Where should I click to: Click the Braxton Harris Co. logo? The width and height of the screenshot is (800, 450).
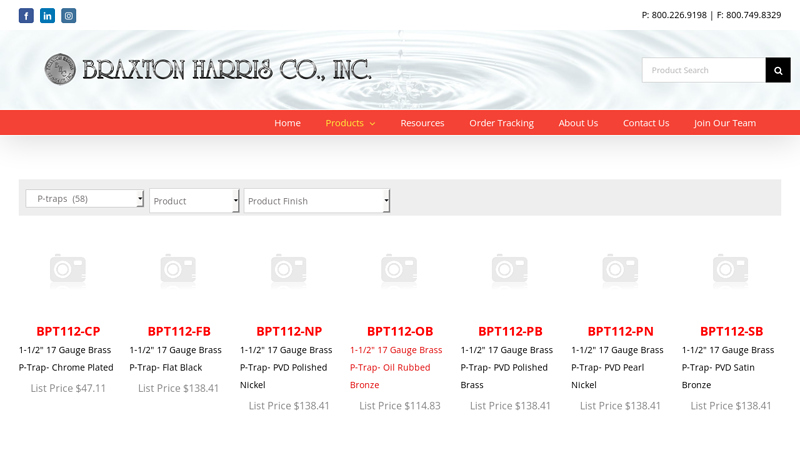(208, 69)
